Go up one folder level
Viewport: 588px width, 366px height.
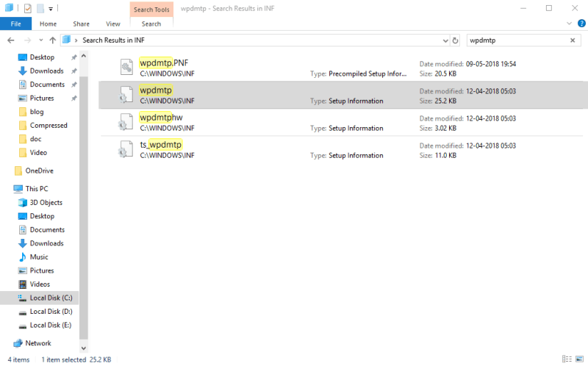(x=52, y=40)
